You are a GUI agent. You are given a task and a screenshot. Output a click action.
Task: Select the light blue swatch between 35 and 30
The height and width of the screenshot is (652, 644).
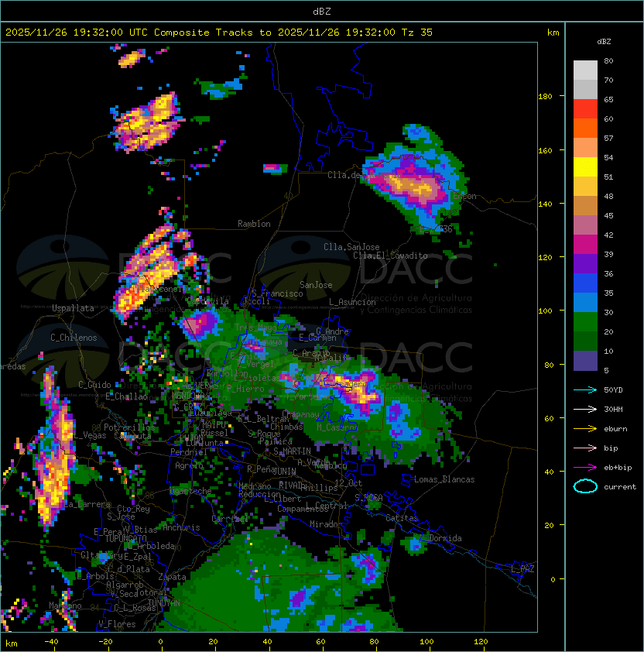(585, 303)
